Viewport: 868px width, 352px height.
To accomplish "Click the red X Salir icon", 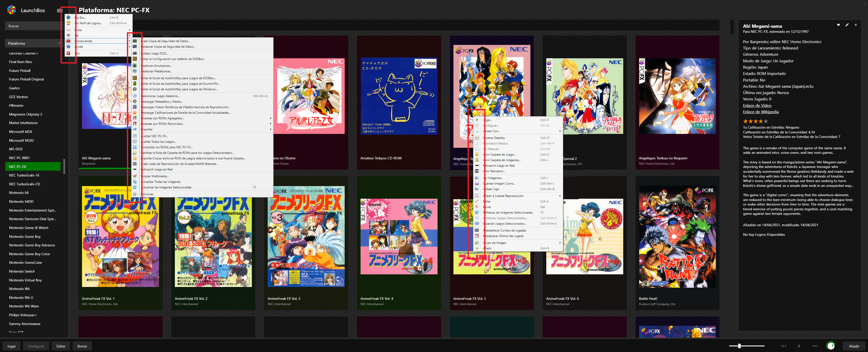I will [68, 53].
